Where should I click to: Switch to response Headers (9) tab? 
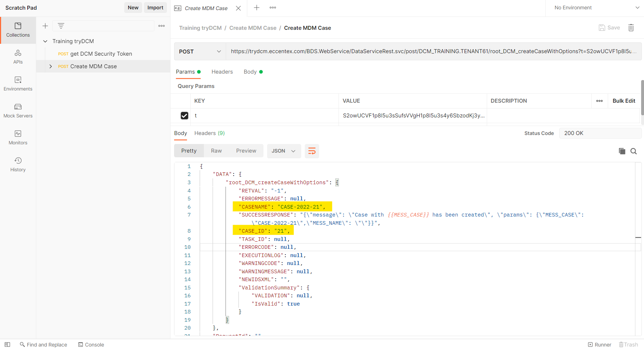(x=210, y=133)
